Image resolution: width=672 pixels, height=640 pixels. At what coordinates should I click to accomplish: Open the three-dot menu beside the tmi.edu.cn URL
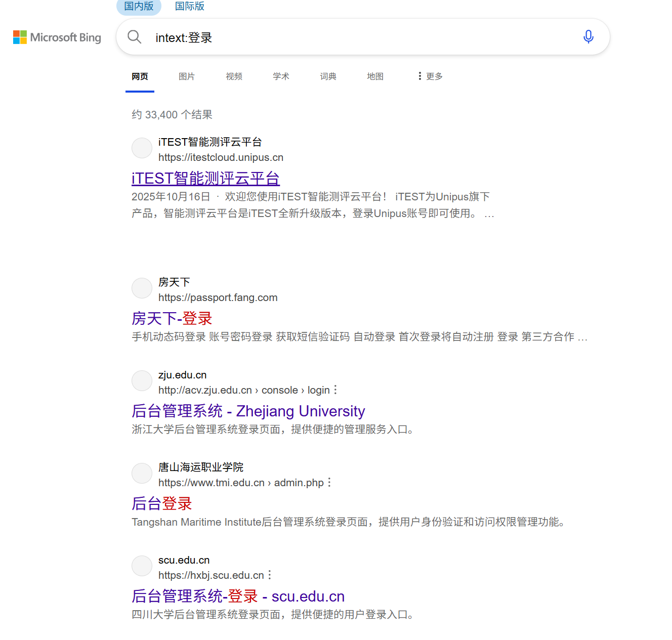329,483
